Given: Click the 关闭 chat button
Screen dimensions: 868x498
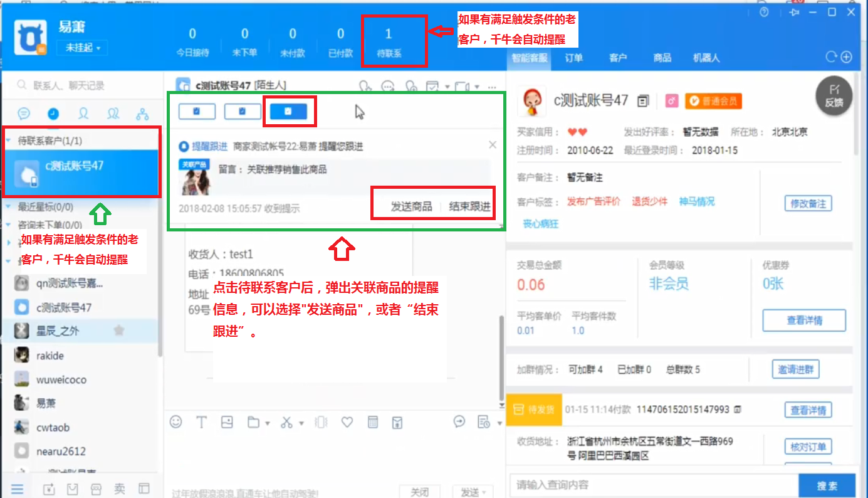Looking at the screenshot, I should coord(419,493).
